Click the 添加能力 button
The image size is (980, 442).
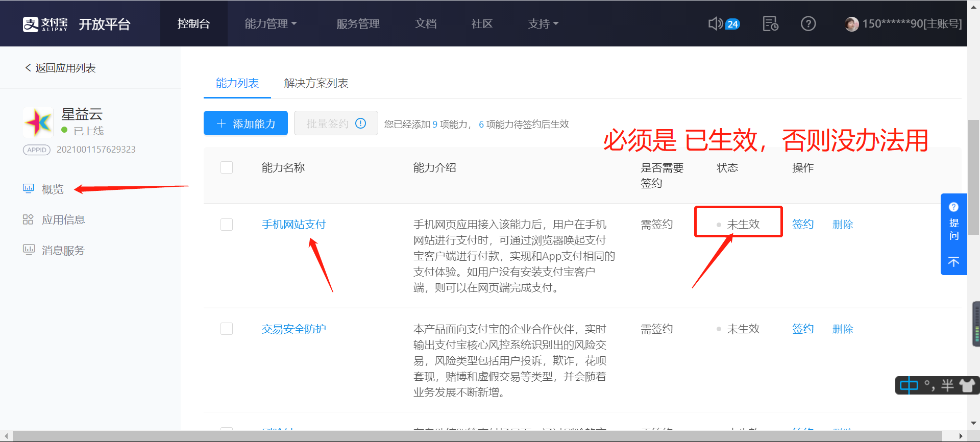coord(246,123)
